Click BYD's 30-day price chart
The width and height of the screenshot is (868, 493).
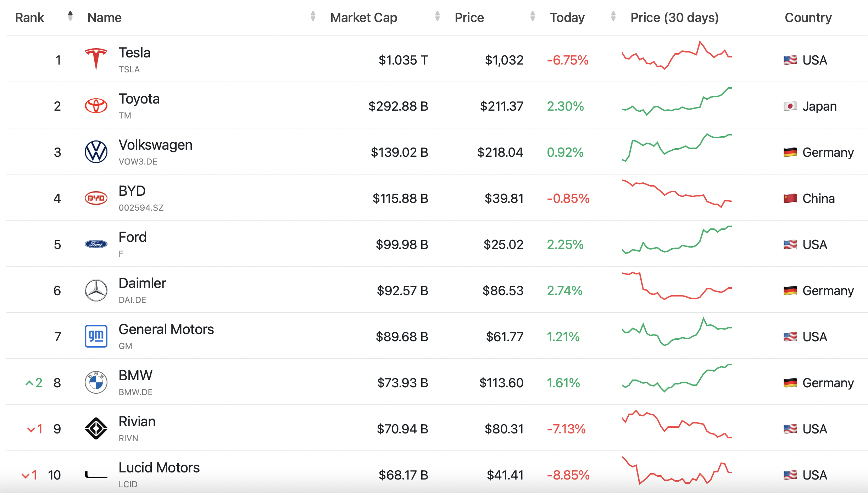tap(677, 194)
